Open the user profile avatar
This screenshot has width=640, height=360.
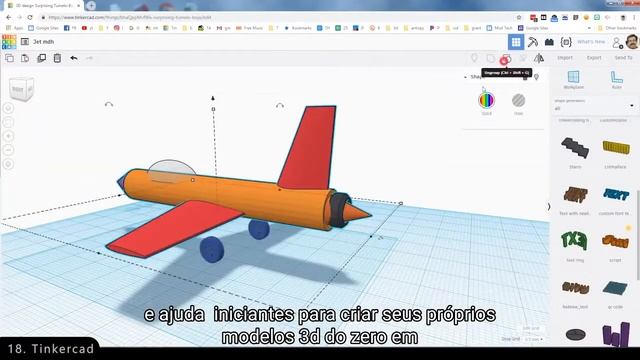pyautogui.click(x=632, y=41)
